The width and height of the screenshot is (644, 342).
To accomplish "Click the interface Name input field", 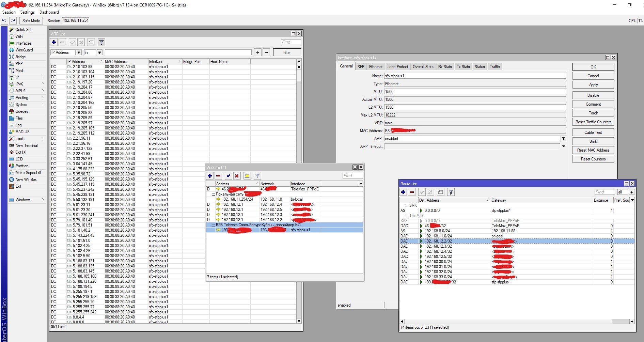I will click(475, 76).
